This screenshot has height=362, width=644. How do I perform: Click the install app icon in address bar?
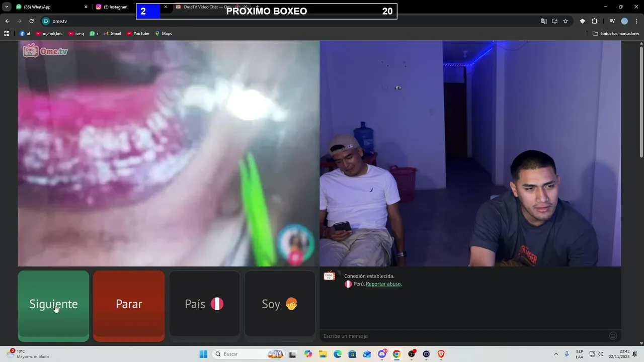pos(554,21)
